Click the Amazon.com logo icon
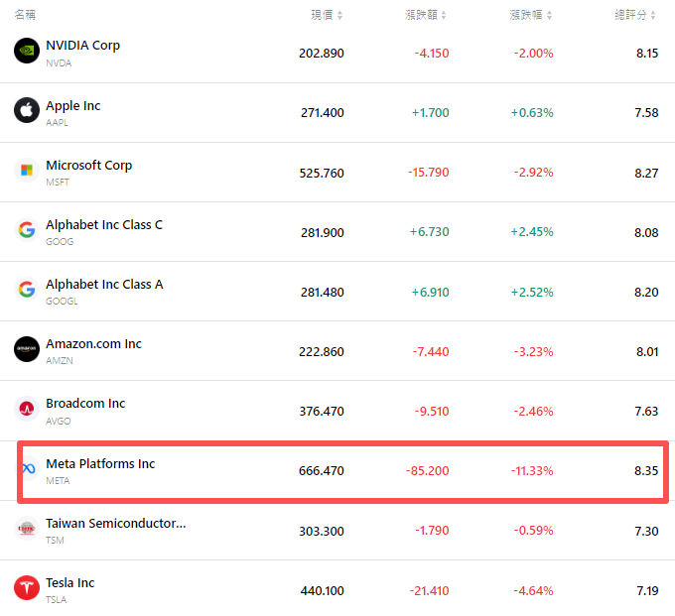The height and width of the screenshot is (616, 675). click(x=27, y=349)
